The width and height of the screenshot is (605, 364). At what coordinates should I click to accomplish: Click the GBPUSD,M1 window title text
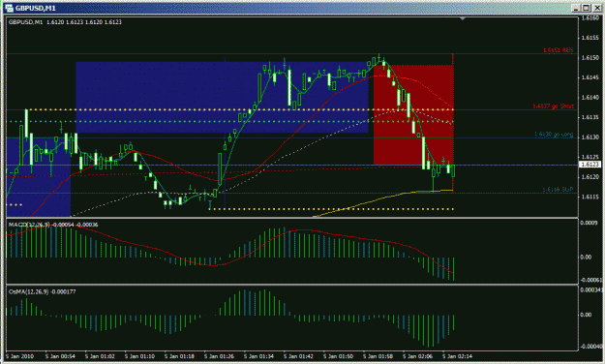(x=36, y=8)
